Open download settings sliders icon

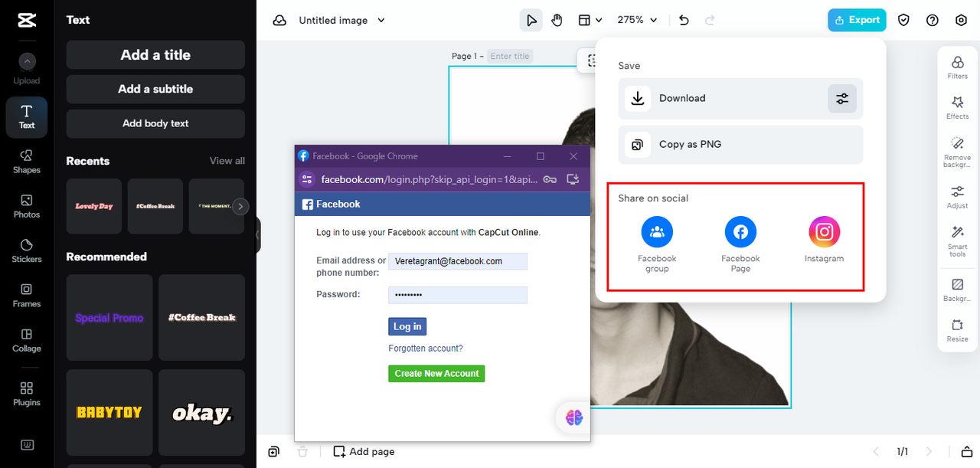842,99
